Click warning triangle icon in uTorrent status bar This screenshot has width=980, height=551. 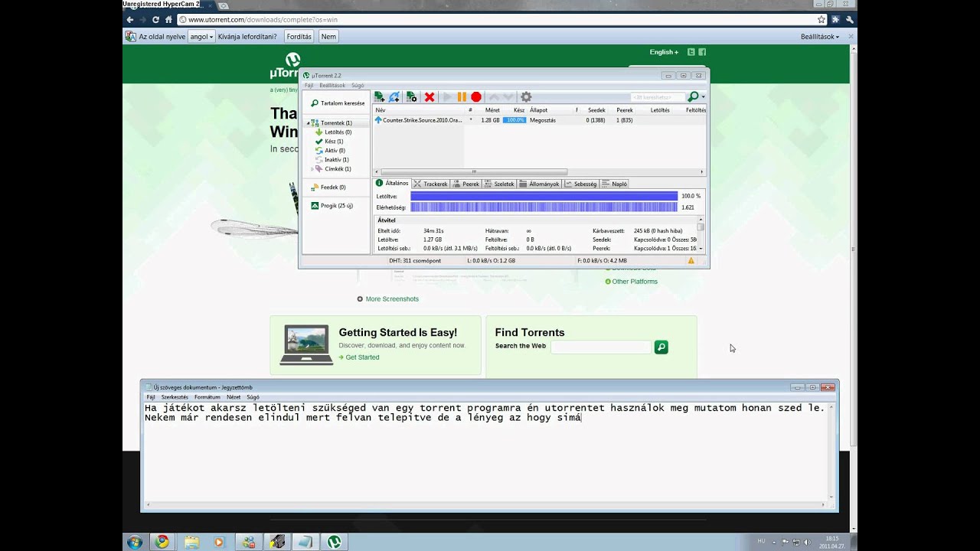691,260
